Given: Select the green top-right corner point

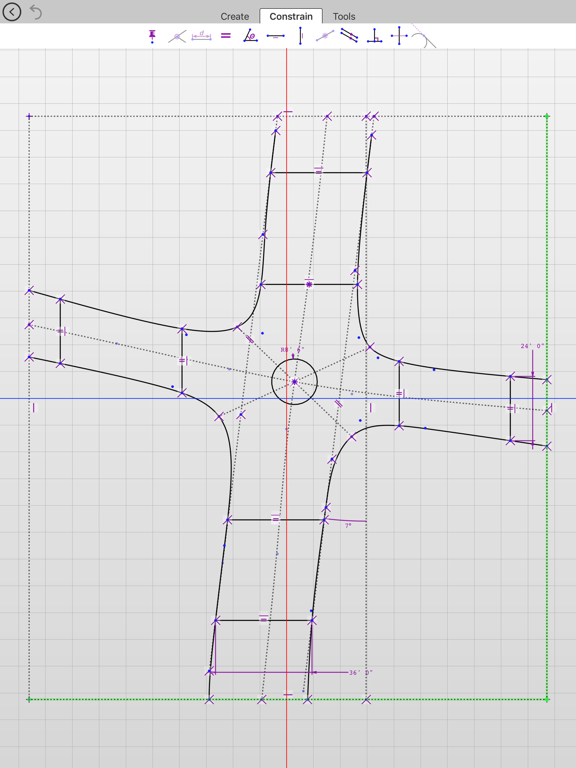Looking at the screenshot, I should pyautogui.click(x=547, y=117).
